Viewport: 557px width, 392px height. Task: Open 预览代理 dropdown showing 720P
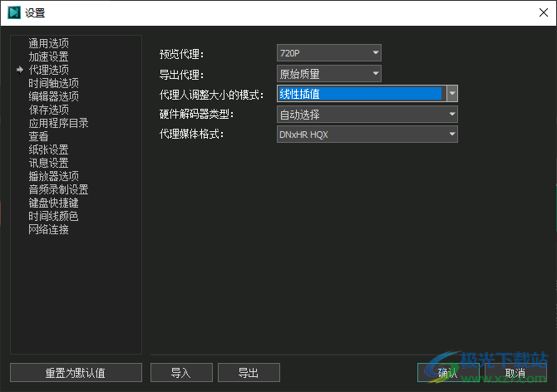(x=329, y=53)
